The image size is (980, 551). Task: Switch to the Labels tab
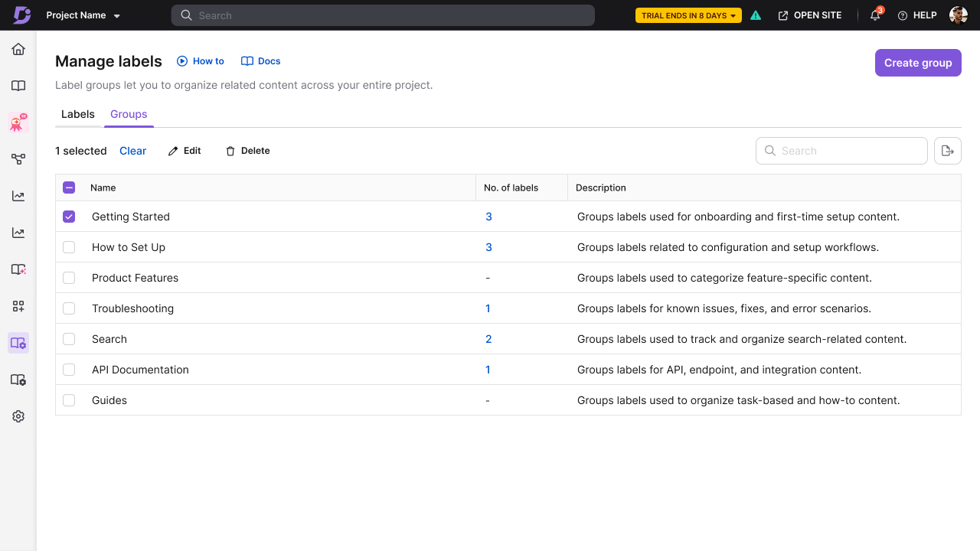[x=78, y=114]
